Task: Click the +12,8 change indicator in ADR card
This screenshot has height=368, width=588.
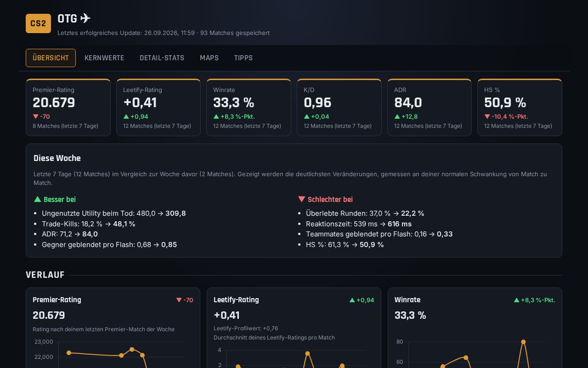Action: pos(406,117)
